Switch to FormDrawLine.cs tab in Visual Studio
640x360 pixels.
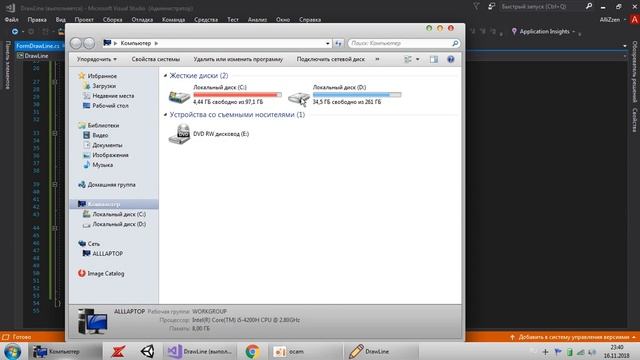pyautogui.click(x=38, y=46)
